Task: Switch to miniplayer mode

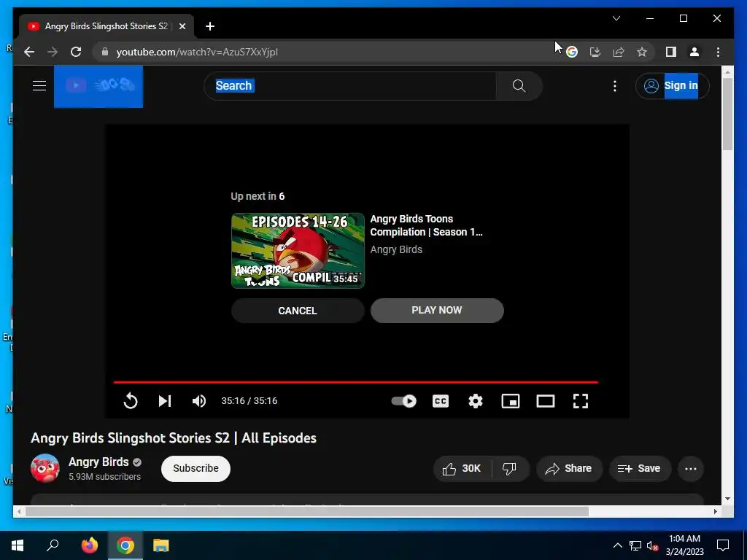Action: click(510, 401)
